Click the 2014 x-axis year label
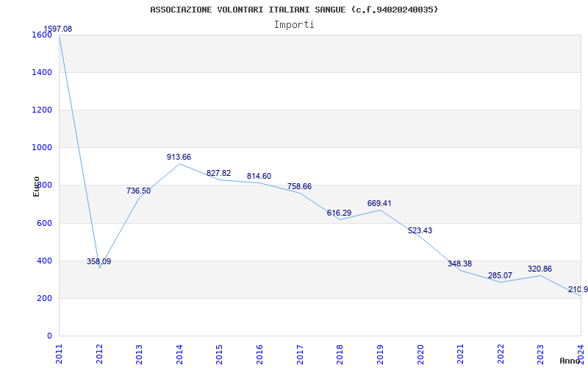Image resolution: width=588 pixels, height=368 pixels. [179, 354]
